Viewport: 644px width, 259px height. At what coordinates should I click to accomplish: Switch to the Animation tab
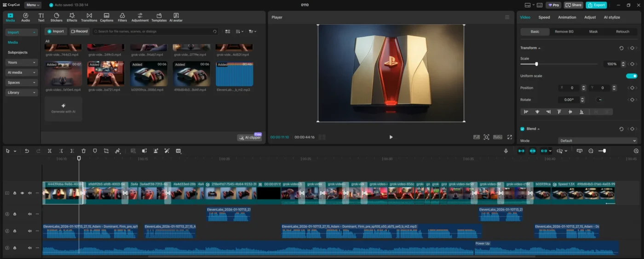click(567, 17)
